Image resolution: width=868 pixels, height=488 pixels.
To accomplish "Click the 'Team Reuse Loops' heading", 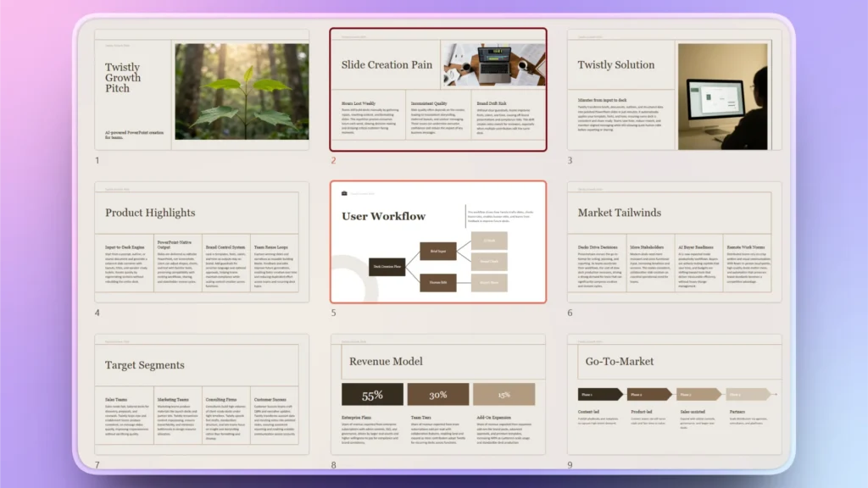I will tap(270, 247).
